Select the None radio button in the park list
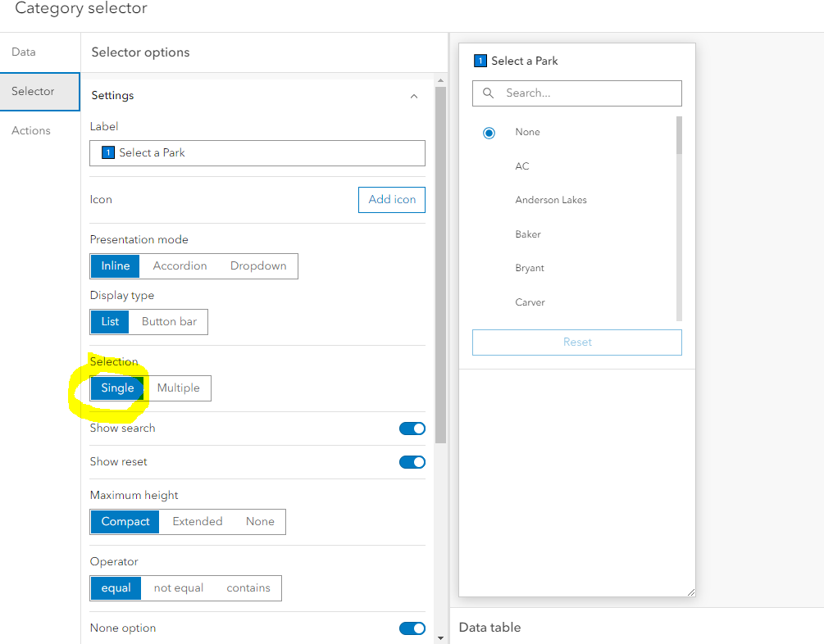This screenshot has height=644, width=824. click(x=489, y=132)
